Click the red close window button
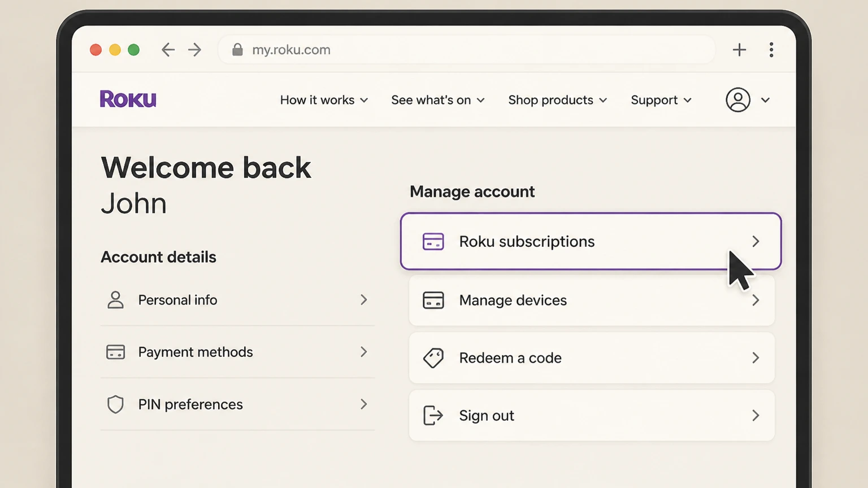 pyautogui.click(x=96, y=50)
